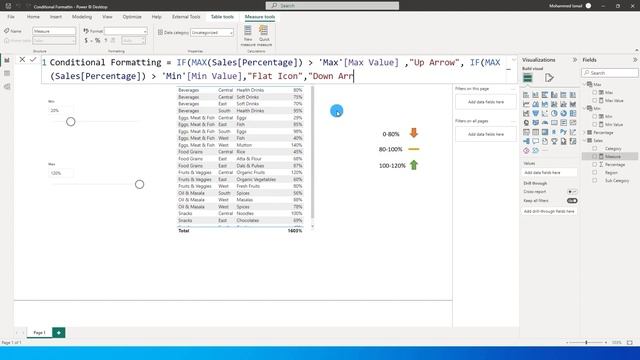Click Add data fields here under Values
The width and height of the screenshot is (640, 360).
pos(550,173)
